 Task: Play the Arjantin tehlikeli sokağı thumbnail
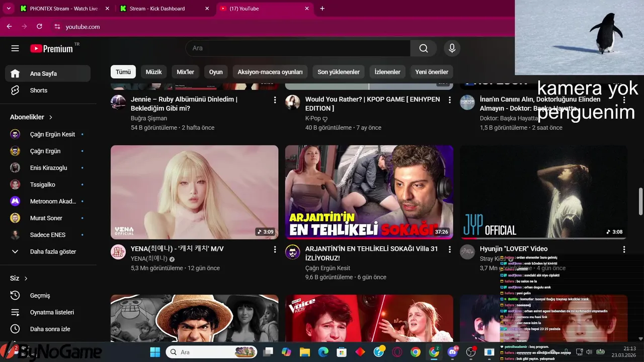point(369,192)
